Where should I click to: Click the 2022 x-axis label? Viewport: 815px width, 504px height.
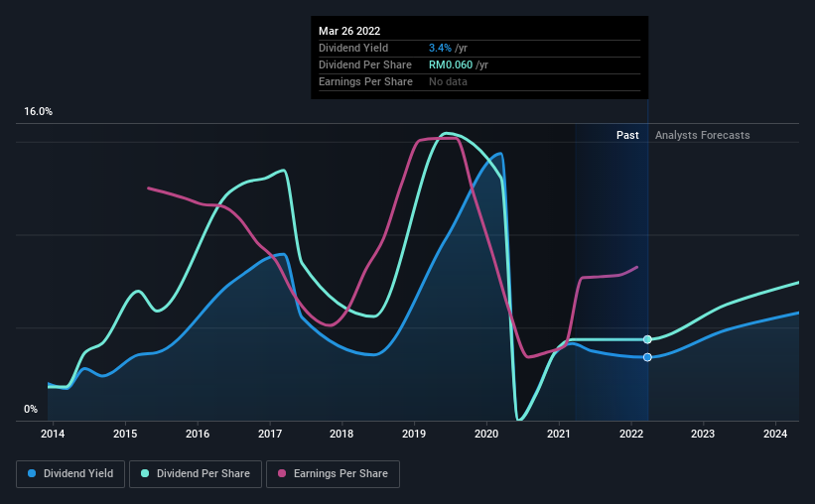[631, 434]
